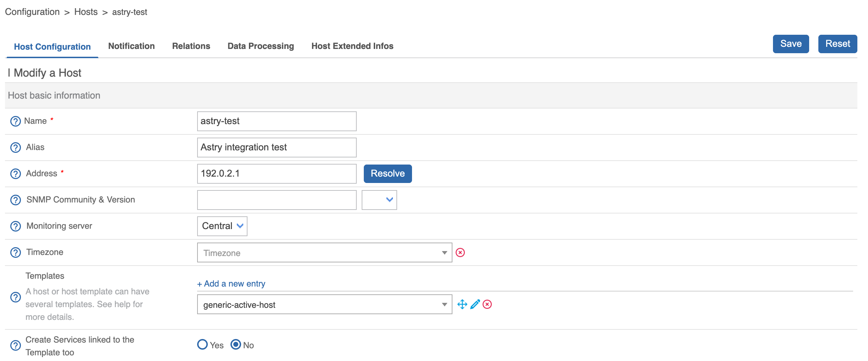Switch to the Relations tab
Screen dimensions: 868x361
191,46
